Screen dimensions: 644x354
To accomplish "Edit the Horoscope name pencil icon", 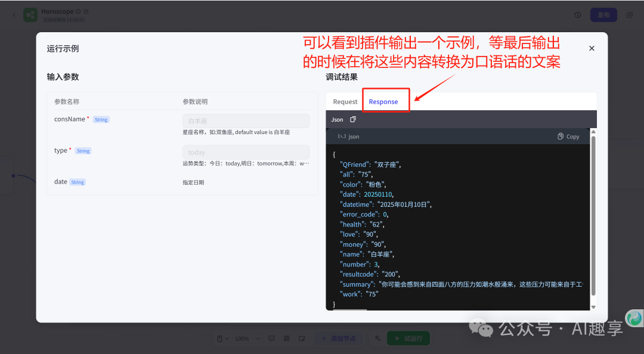I will point(86,11).
